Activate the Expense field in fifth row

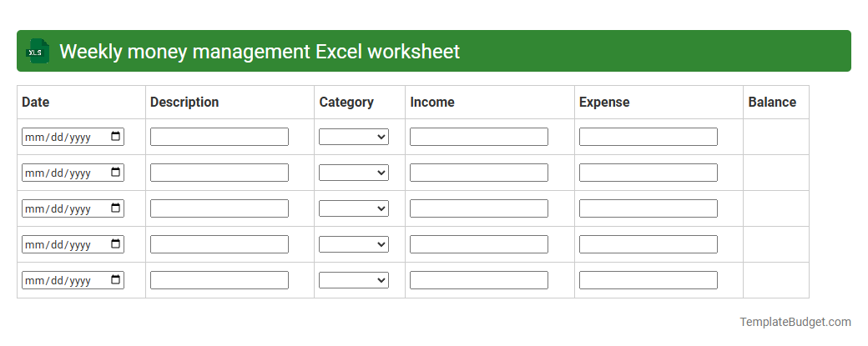click(648, 280)
